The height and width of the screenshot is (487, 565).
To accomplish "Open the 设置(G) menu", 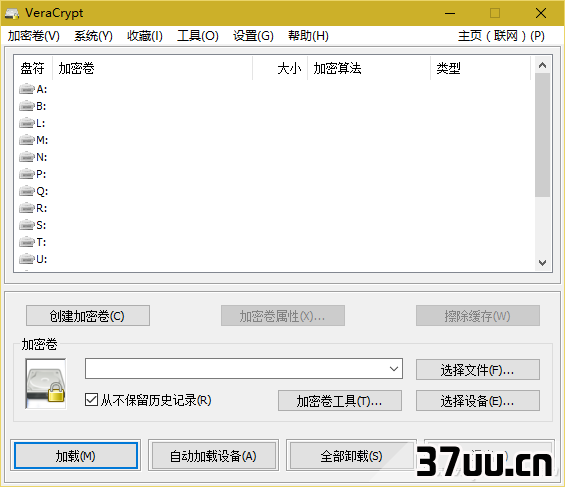I will (x=253, y=36).
